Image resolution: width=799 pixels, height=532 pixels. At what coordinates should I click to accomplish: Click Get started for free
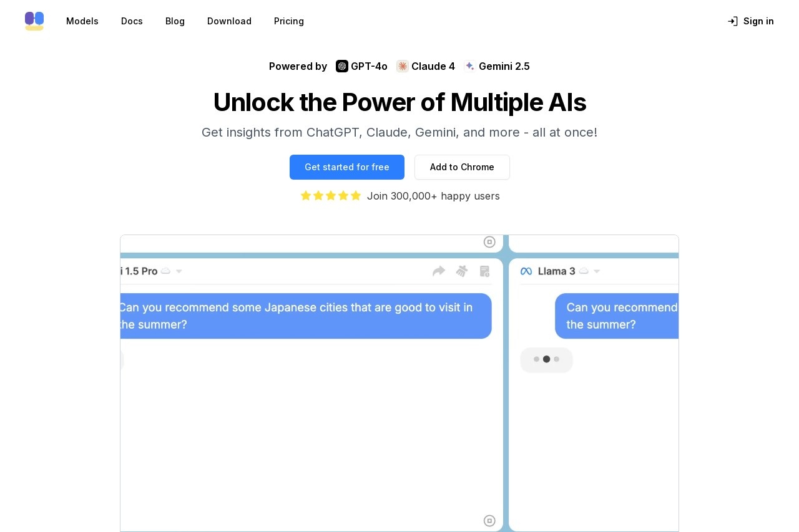click(x=347, y=167)
